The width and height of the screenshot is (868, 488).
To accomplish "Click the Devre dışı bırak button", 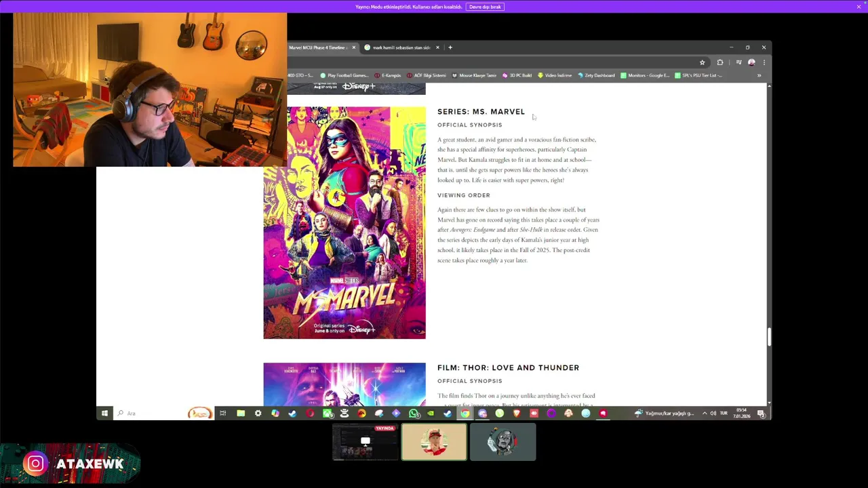I will pyautogui.click(x=485, y=7).
